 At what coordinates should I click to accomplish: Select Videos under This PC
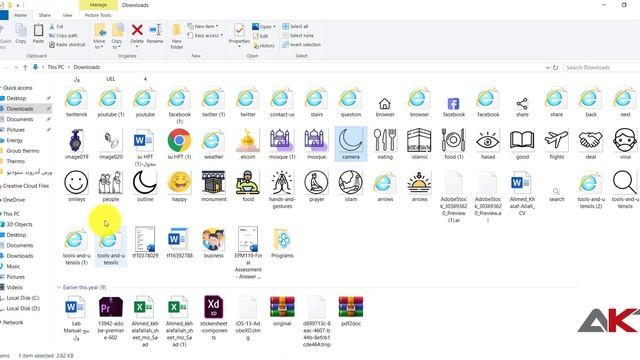pyautogui.click(x=14, y=287)
